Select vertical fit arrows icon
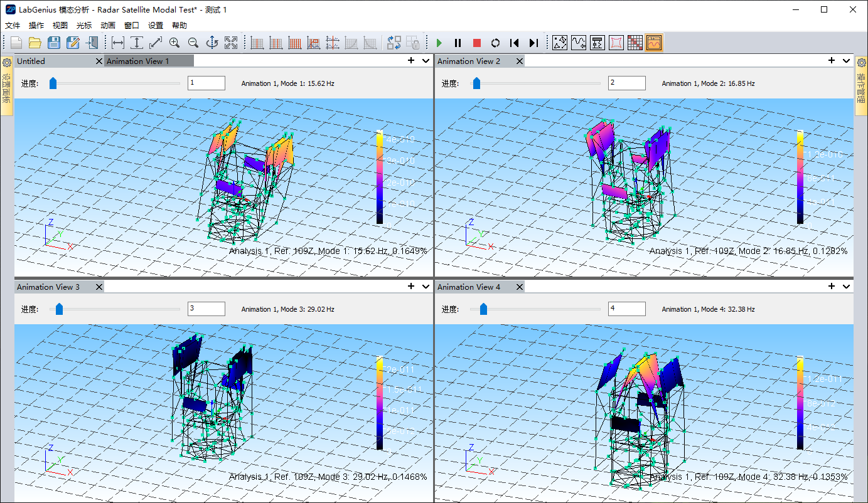This screenshot has height=503, width=868. [x=137, y=43]
